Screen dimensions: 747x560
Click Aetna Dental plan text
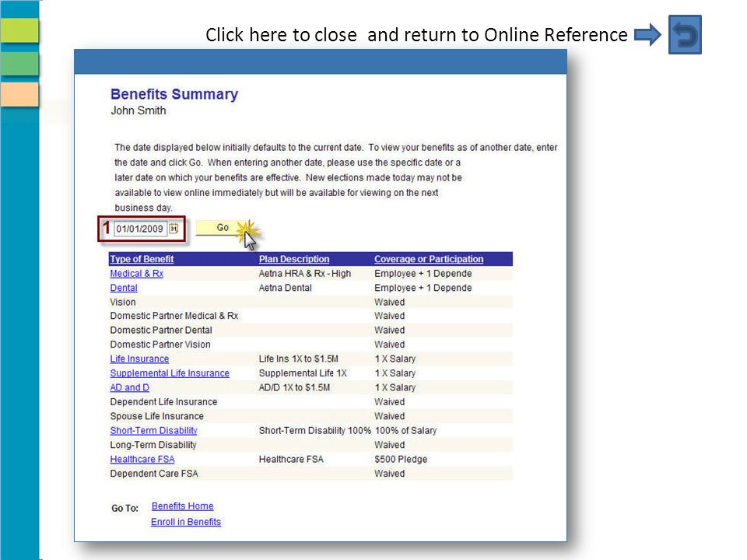point(286,288)
